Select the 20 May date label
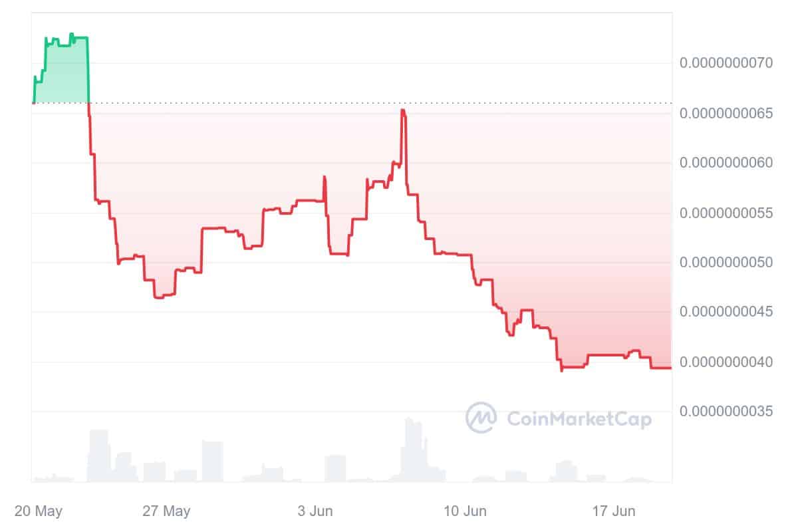 pyautogui.click(x=38, y=511)
